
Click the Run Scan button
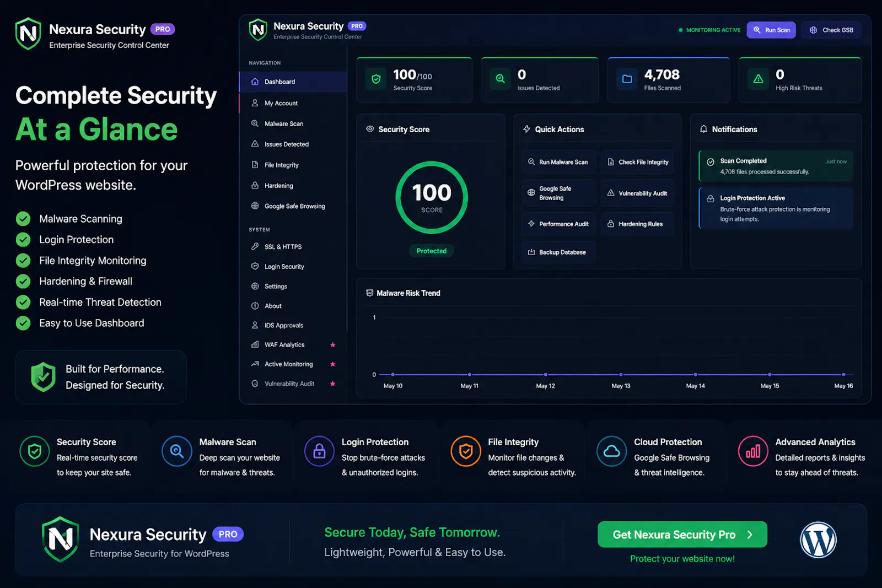pyautogui.click(x=771, y=30)
